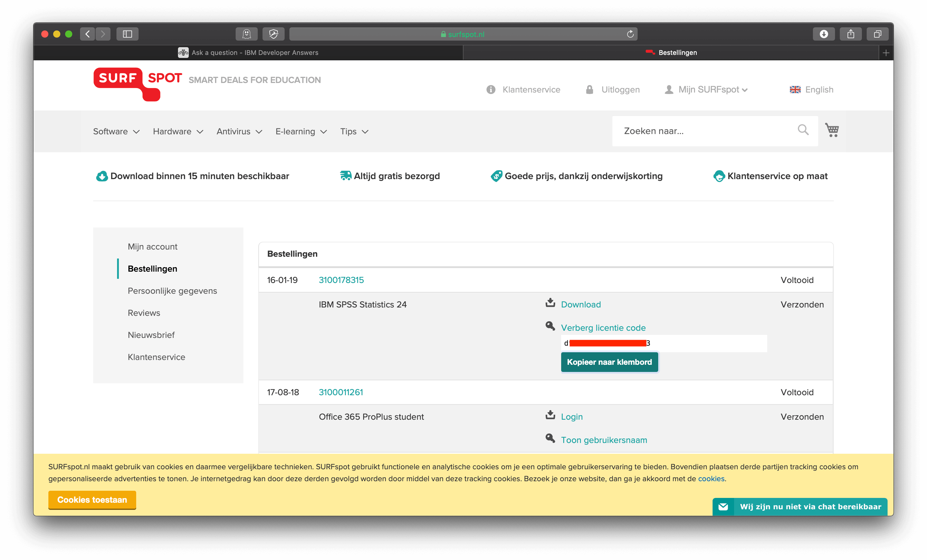Viewport: 927px width, 560px height.
Task: Focus the Zoeken naar search field
Action: pyautogui.click(x=704, y=131)
